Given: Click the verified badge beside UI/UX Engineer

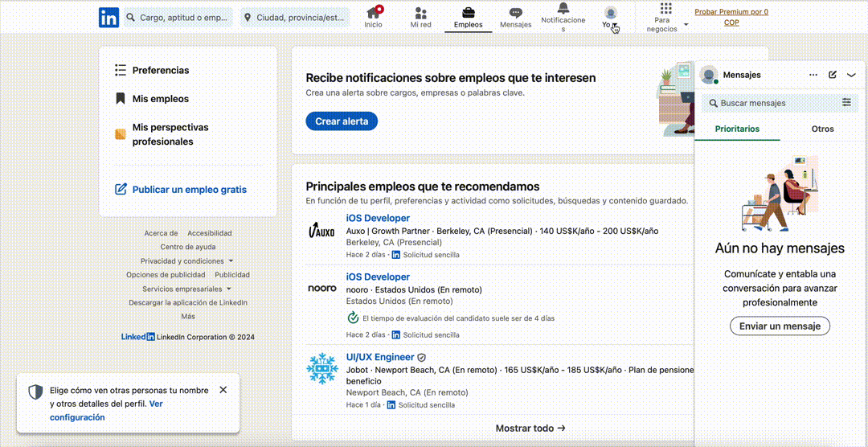Looking at the screenshot, I should click(422, 357).
